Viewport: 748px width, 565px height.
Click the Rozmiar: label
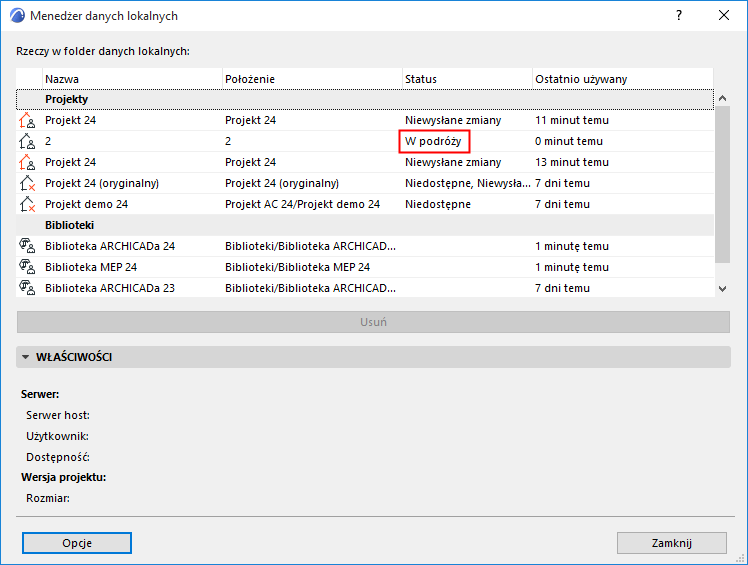point(48,498)
